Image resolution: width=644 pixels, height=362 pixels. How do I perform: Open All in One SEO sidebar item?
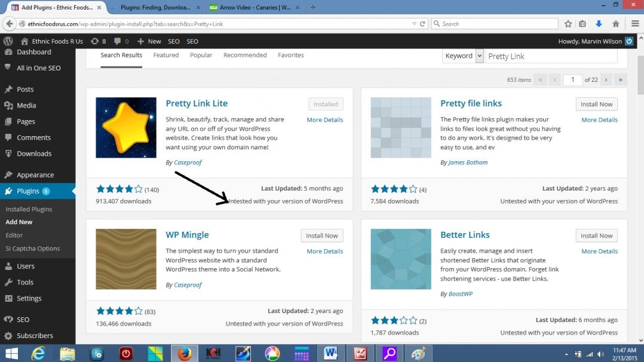(x=38, y=68)
